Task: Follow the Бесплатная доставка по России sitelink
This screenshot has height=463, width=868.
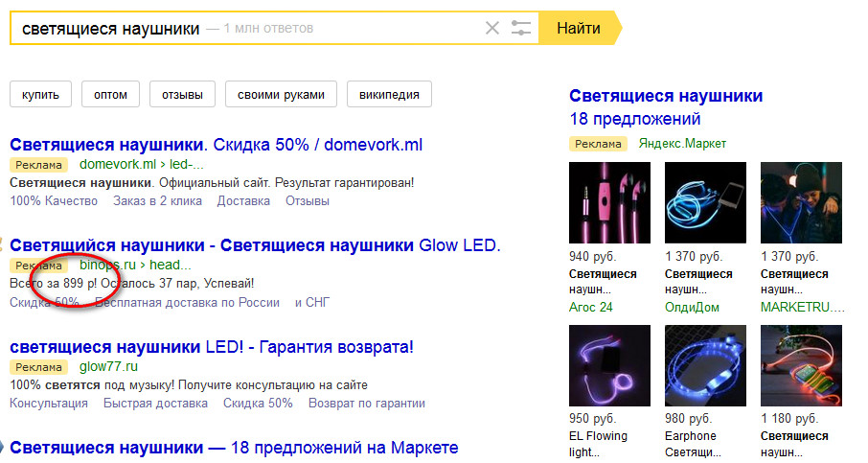Action: tap(187, 302)
